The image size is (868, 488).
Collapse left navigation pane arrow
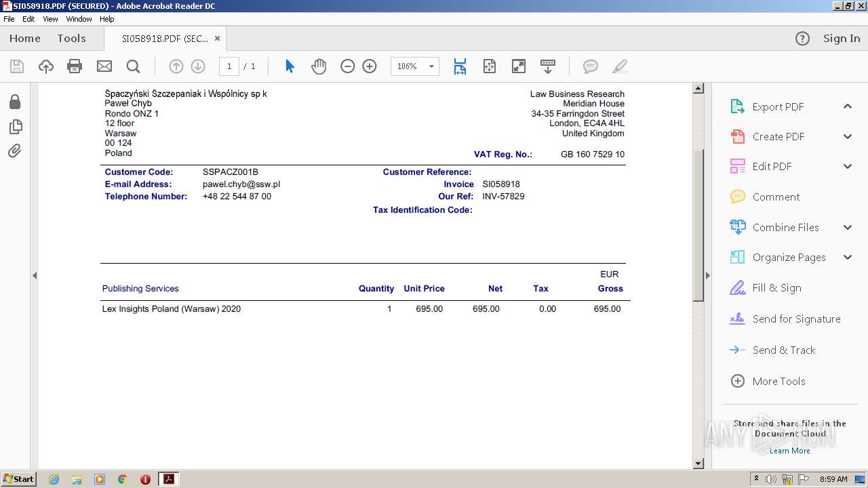click(35, 275)
